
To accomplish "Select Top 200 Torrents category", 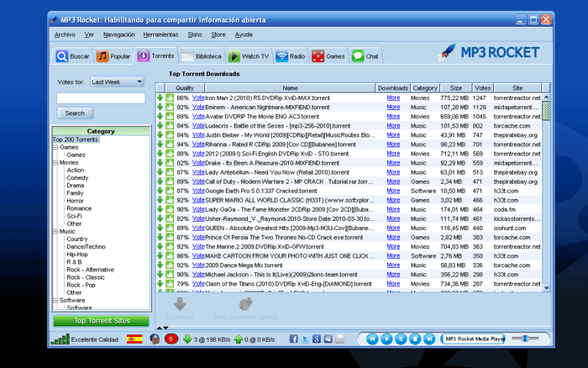I will pos(76,139).
